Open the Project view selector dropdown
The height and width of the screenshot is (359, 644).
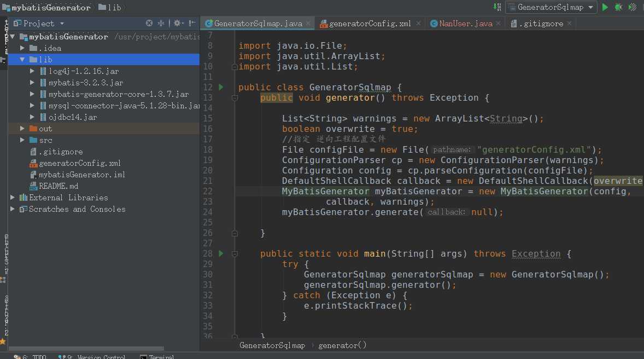click(x=62, y=24)
